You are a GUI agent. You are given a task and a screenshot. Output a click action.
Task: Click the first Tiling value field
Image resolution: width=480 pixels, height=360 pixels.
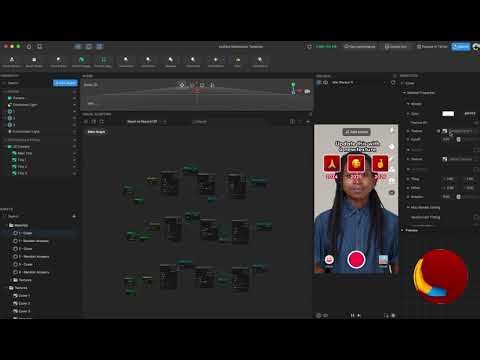[450, 179]
